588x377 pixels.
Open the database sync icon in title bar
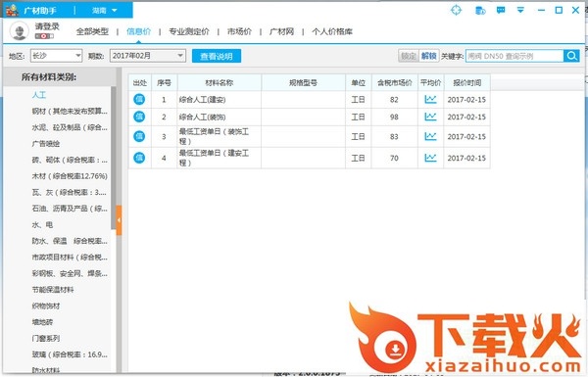[480, 11]
